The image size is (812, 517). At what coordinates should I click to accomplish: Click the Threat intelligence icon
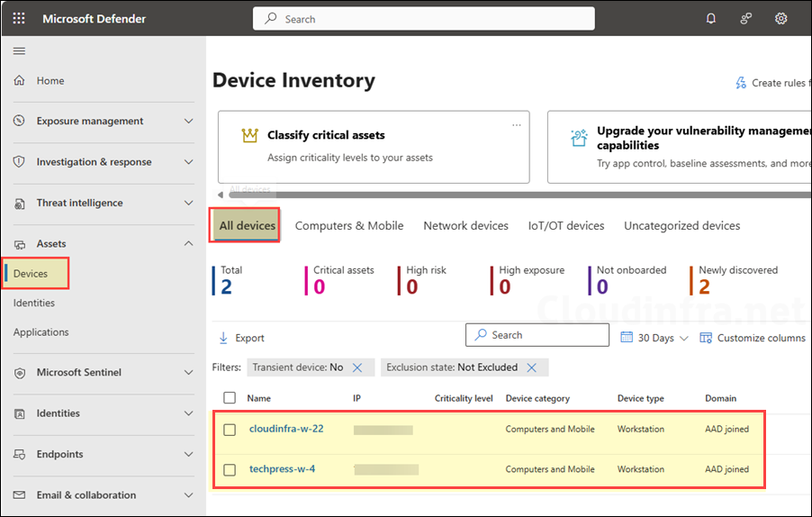pos(19,203)
